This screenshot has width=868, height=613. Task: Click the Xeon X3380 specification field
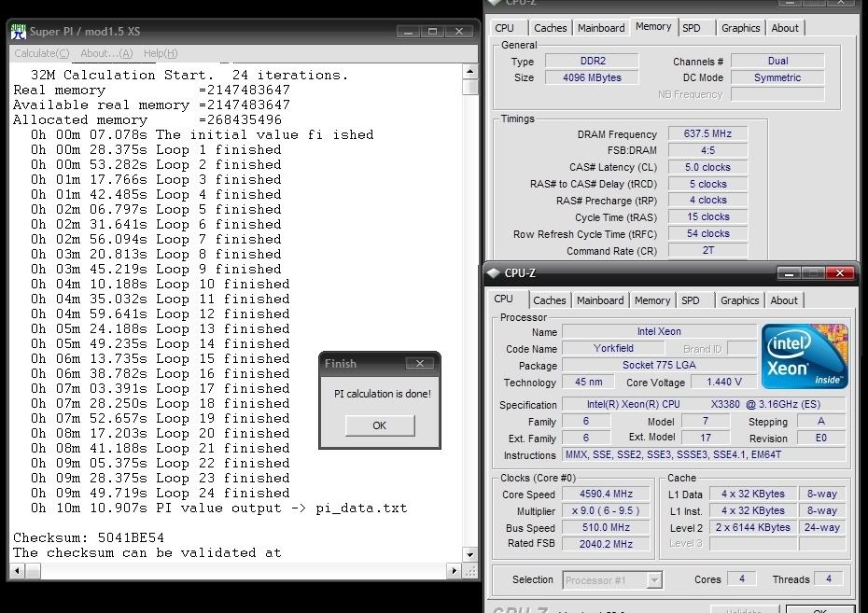click(704, 404)
